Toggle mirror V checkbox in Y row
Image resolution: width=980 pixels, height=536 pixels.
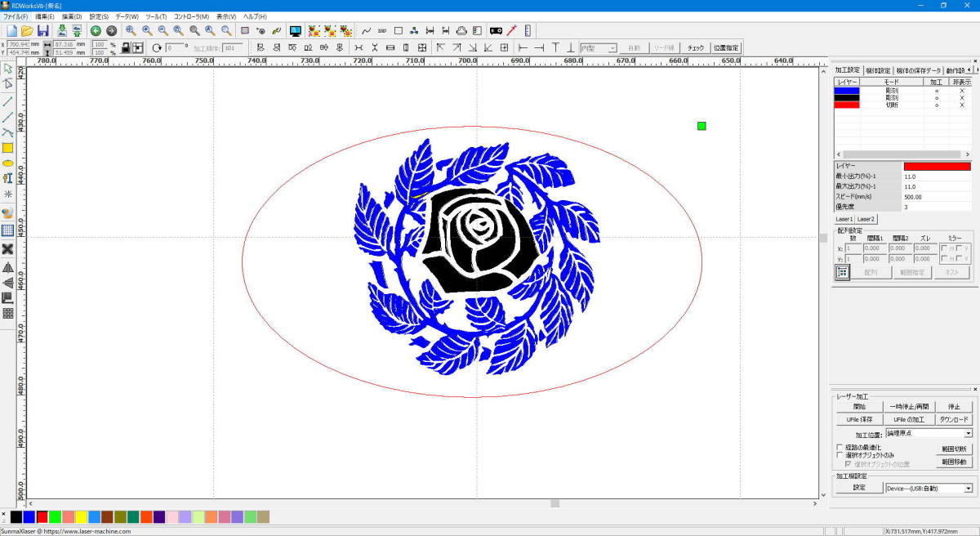960,259
